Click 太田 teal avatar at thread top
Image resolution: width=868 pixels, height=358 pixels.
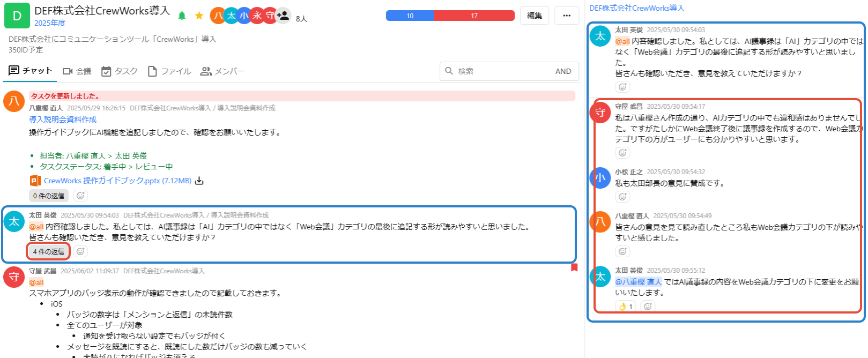point(600,36)
